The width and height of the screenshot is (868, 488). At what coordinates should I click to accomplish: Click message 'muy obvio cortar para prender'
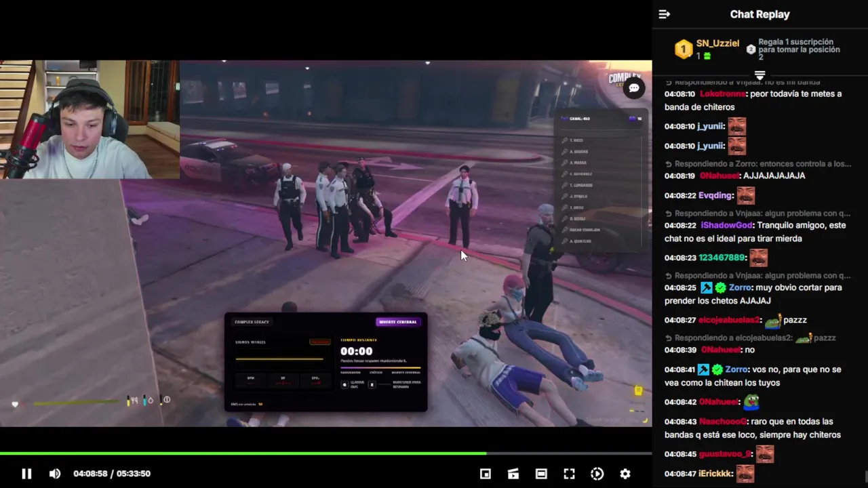tap(753, 294)
